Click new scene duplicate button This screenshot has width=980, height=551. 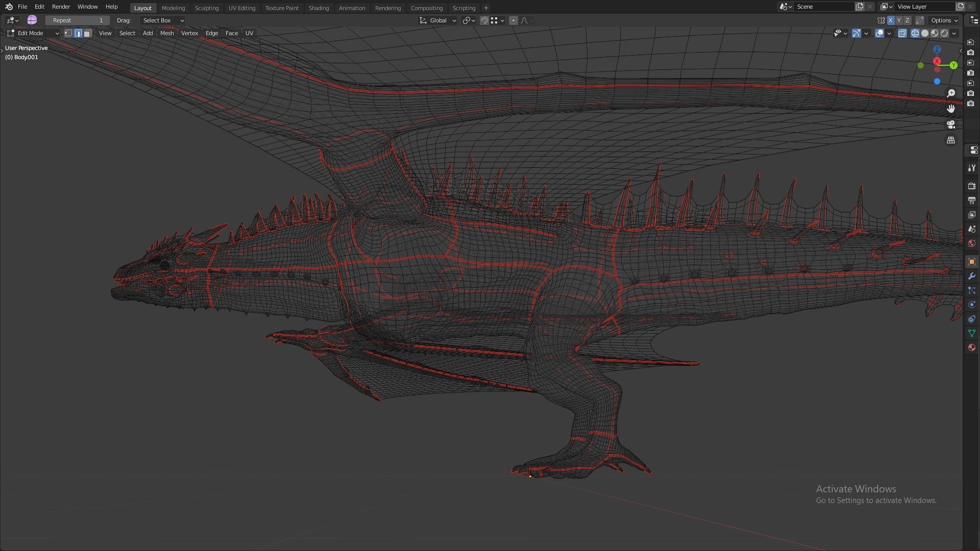point(860,7)
